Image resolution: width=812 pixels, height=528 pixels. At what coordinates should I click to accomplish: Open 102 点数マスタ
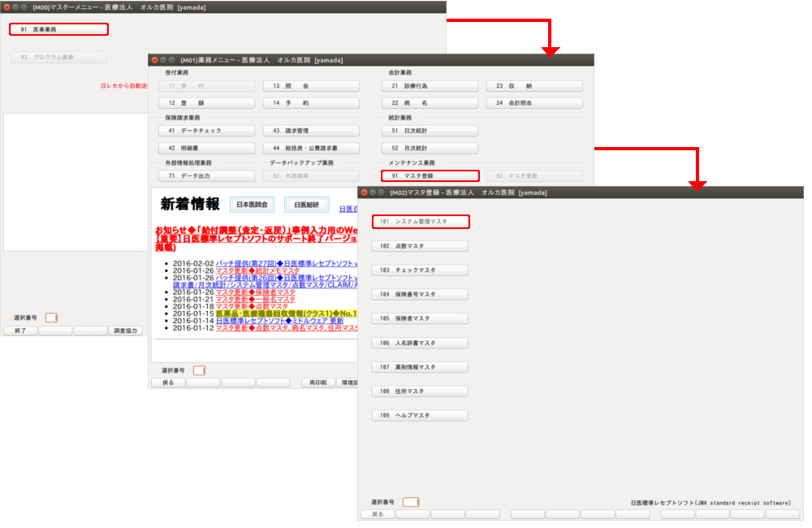point(420,246)
